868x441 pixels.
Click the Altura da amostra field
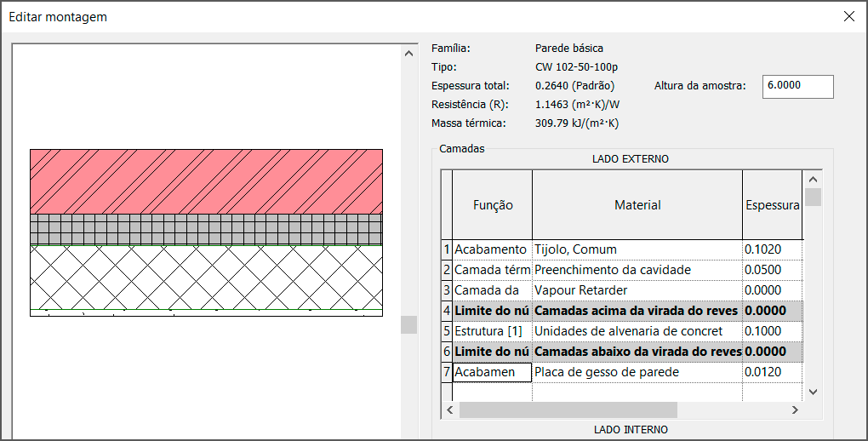797,86
